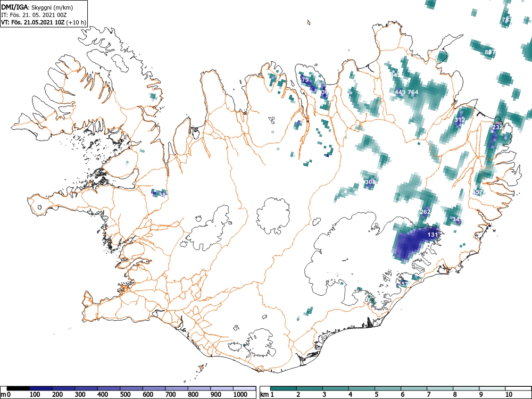
Task: Click the visibility value '764' on the map
Action: (413, 92)
